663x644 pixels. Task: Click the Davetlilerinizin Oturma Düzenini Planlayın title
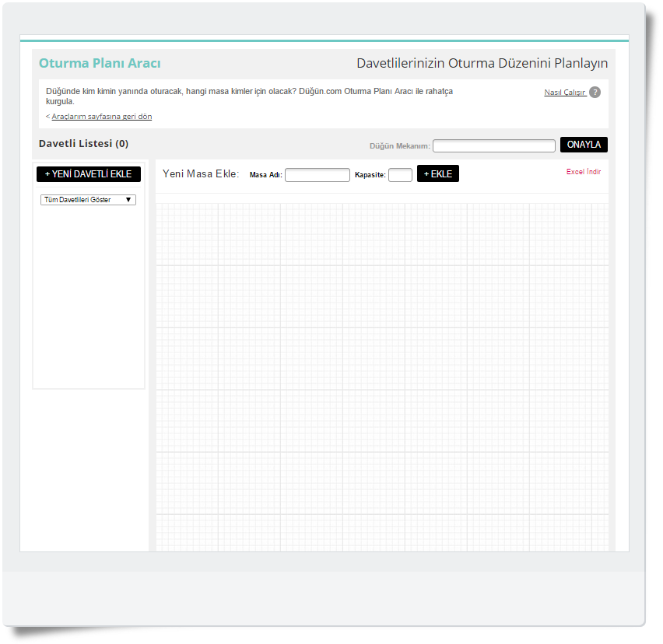click(482, 63)
